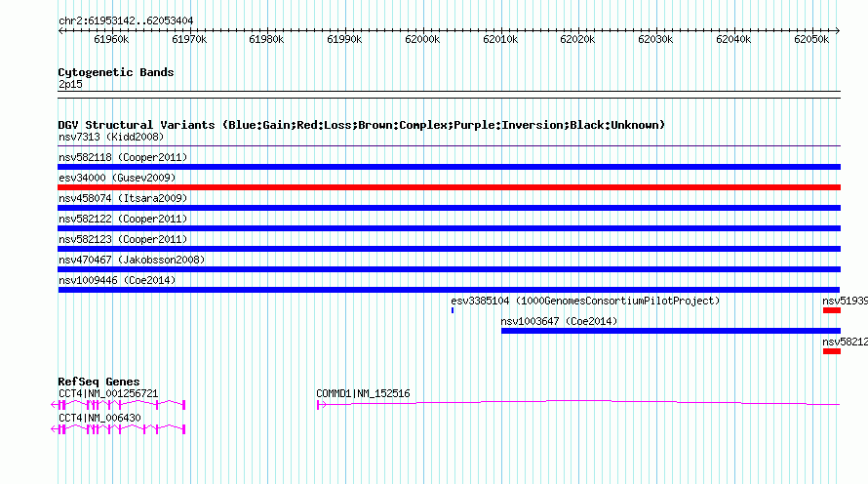Click the 62010k ruler position label

[500, 39]
